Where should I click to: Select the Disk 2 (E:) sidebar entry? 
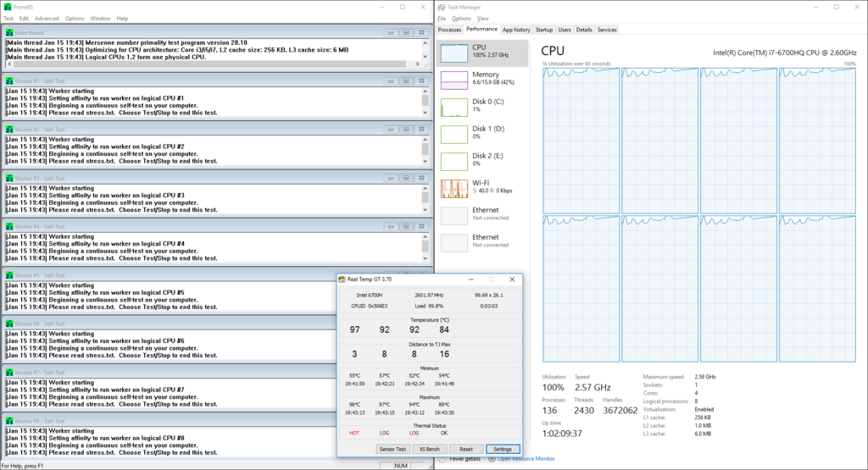(482, 162)
